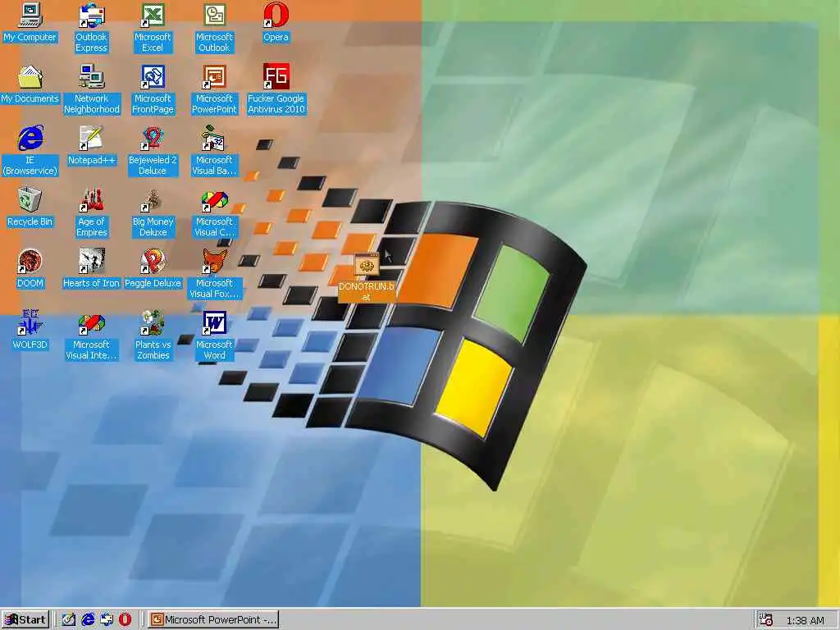Open the Start menu
The image size is (840, 630).
(25, 620)
